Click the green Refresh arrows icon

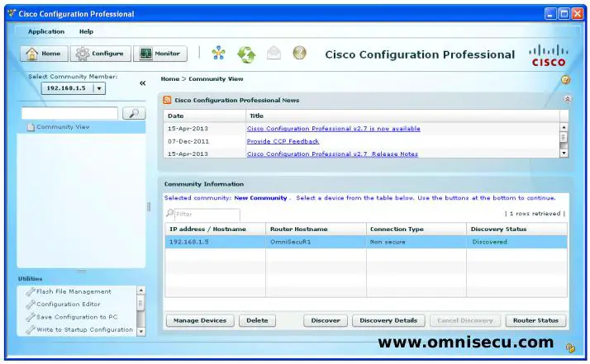(246, 54)
